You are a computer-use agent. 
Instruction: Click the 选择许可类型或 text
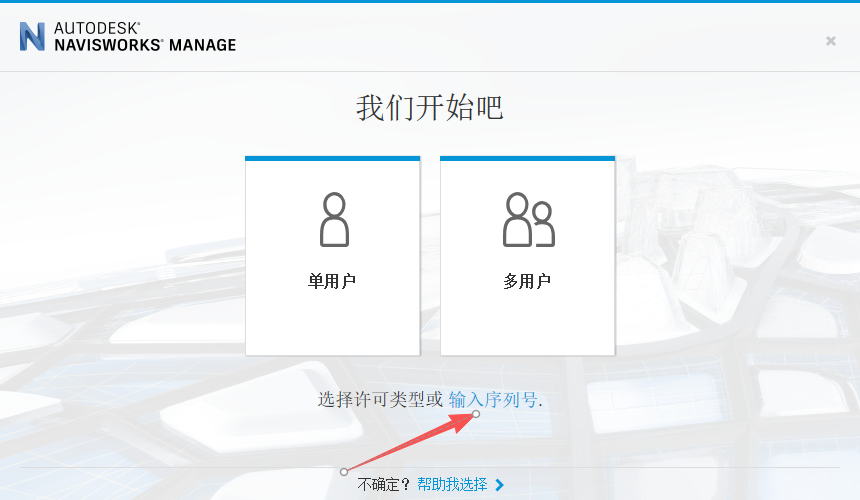point(380,399)
